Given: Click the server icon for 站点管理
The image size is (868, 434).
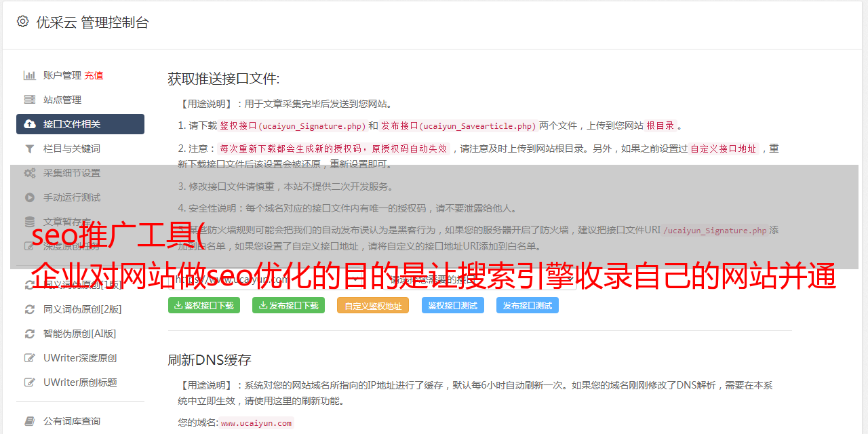Looking at the screenshot, I should [30, 100].
